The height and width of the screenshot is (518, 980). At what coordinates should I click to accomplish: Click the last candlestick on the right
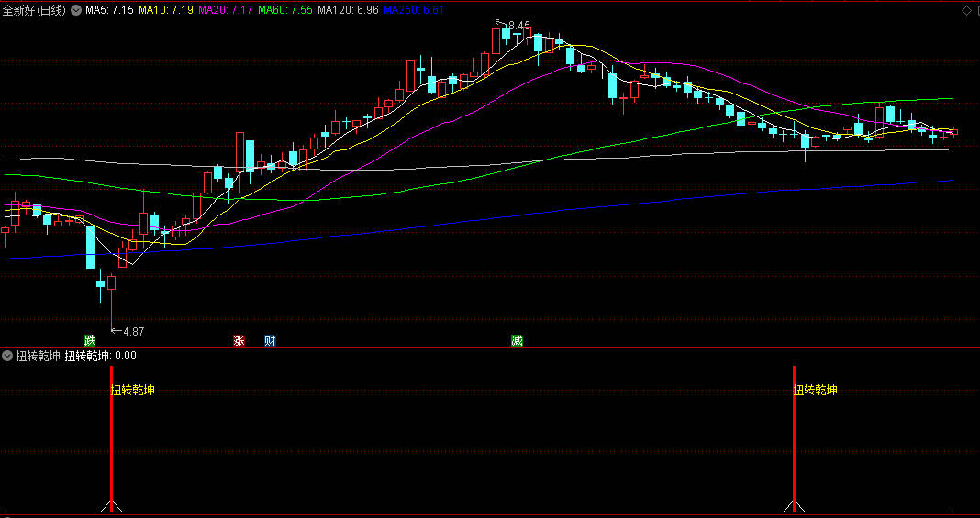click(954, 132)
